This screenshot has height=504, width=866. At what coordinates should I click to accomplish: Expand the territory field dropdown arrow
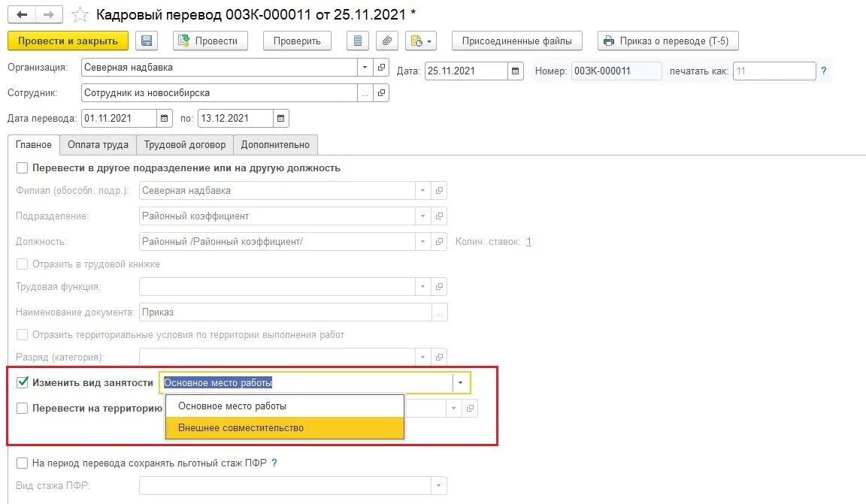453,408
